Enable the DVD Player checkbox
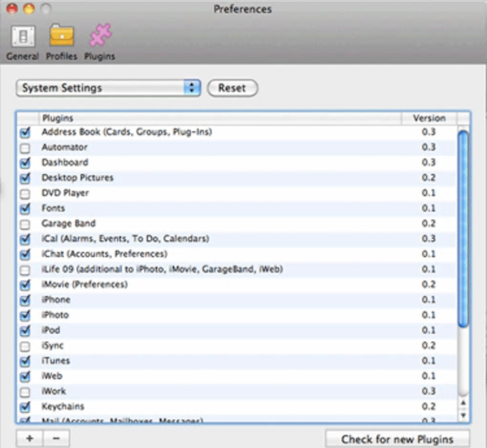 point(25,194)
